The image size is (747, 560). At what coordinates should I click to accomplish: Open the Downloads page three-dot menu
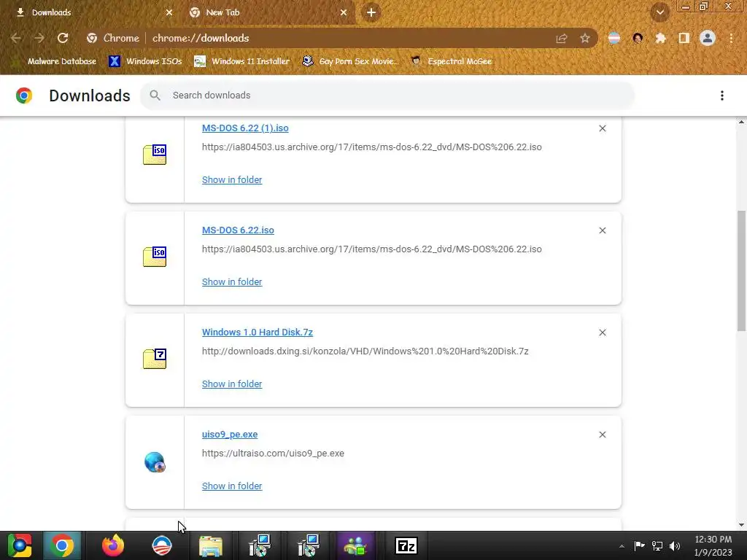(x=722, y=96)
